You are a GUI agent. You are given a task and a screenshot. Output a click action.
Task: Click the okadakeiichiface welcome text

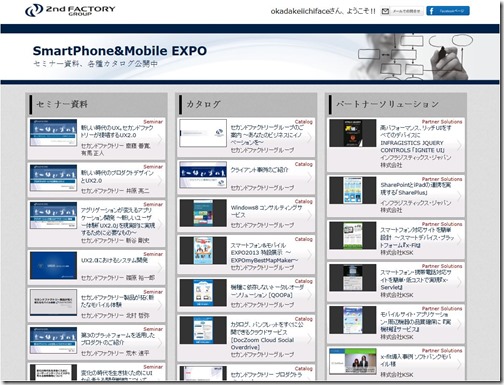(x=323, y=11)
